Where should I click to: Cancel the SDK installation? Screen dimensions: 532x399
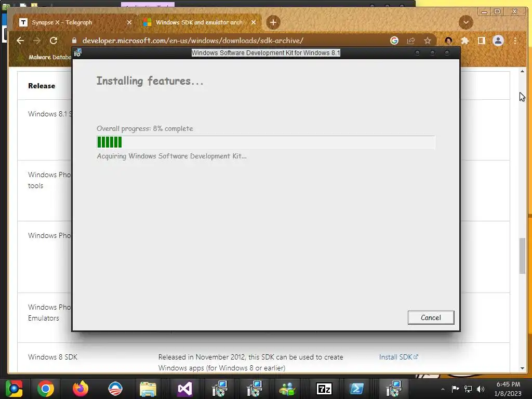click(x=431, y=317)
